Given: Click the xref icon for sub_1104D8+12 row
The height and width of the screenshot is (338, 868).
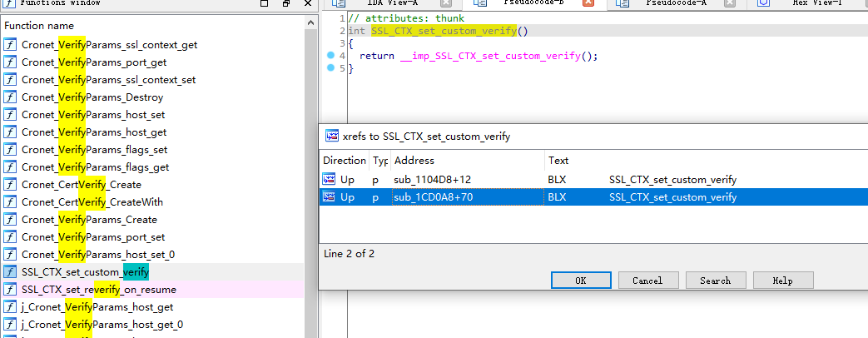Looking at the screenshot, I should (x=330, y=180).
